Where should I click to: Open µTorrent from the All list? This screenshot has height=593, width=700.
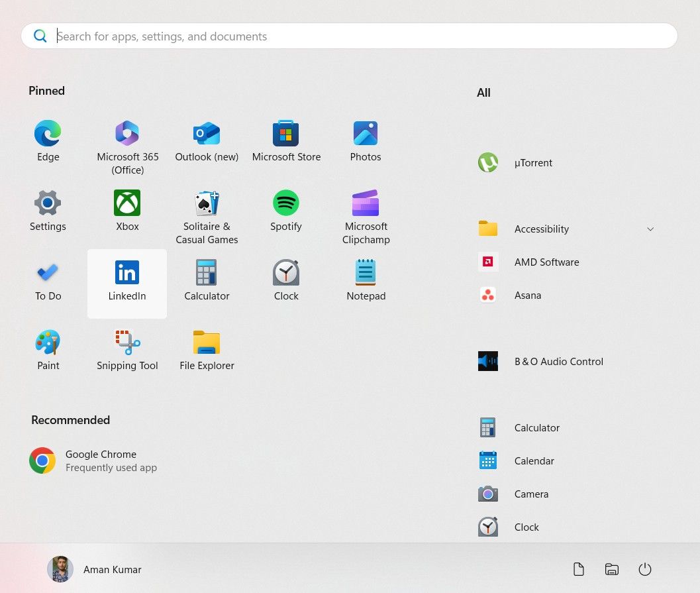[x=567, y=162]
